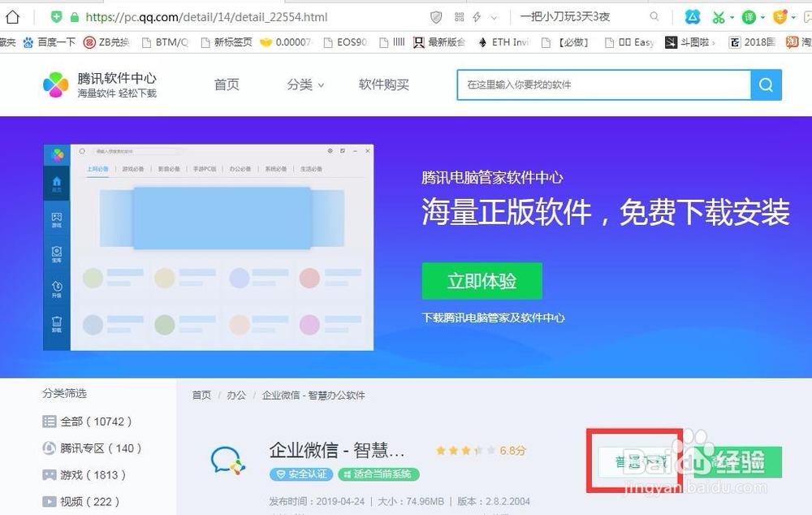Open the 2018 bookmark
Viewport: 812px width, 515px height.
pos(752,42)
